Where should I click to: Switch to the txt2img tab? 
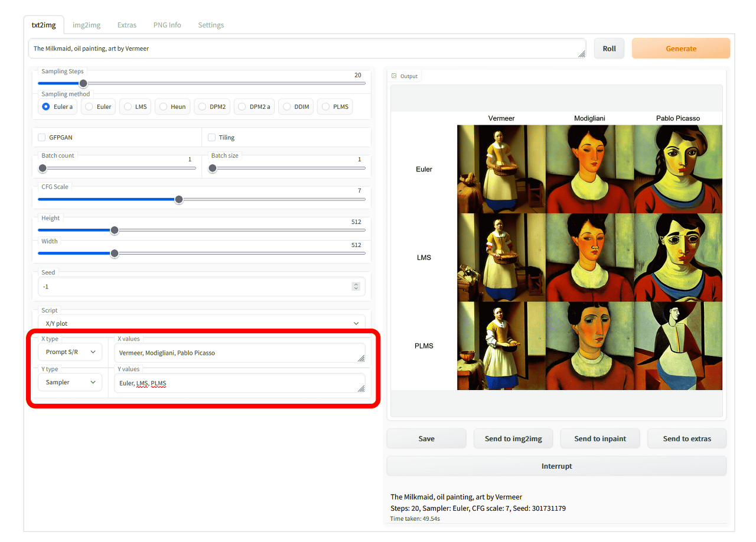point(44,25)
